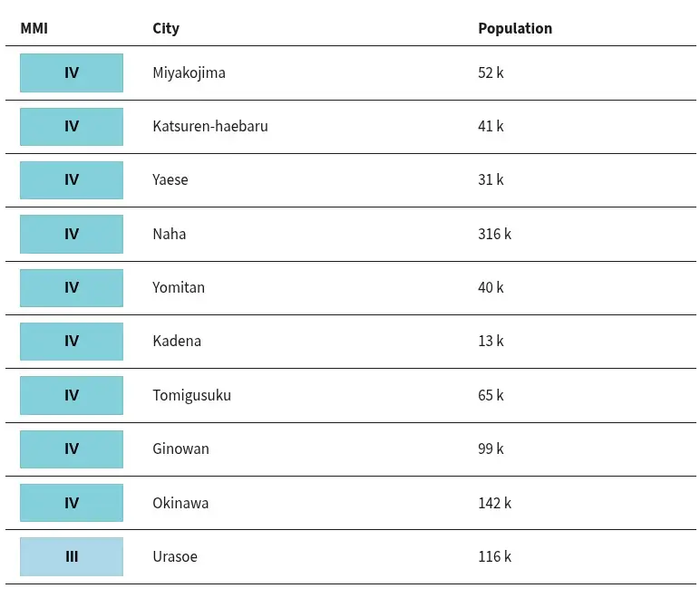Click the Kadena city name
The height and width of the screenshot is (598, 700).
pos(177,342)
